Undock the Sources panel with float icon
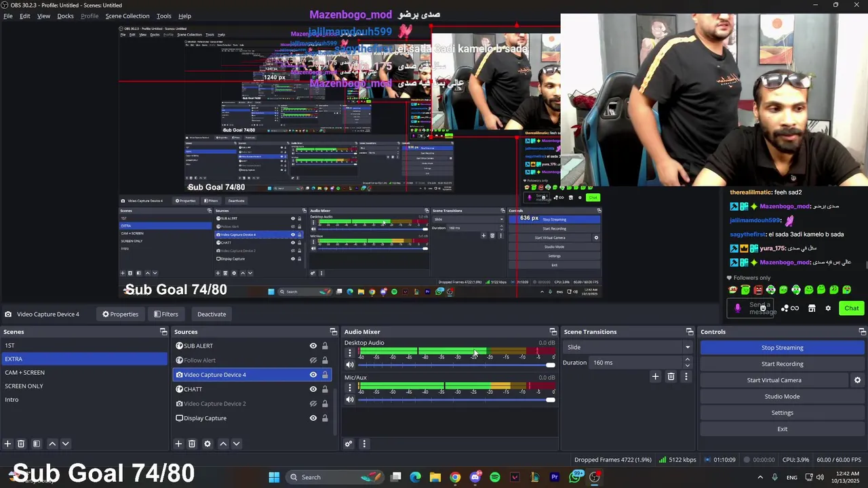Viewport: 868px width, 488px height. 333,331
